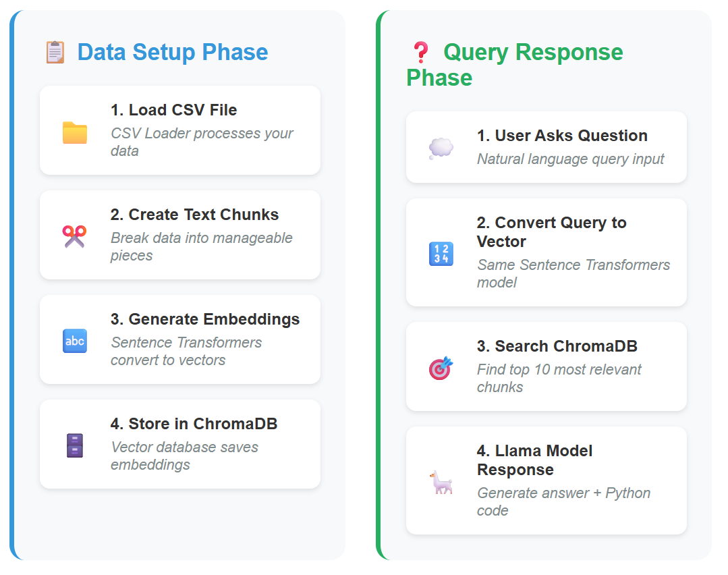Image resolution: width=728 pixels, height=575 pixels.
Task: Click the Load CSV File title
Action: (x=173, y=110)
